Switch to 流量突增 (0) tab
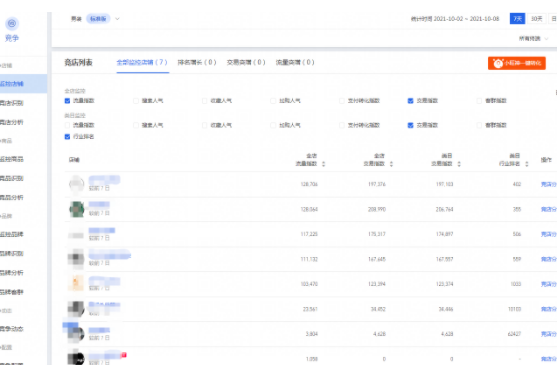This screenshot has height=365, width=557. point(295,62)
